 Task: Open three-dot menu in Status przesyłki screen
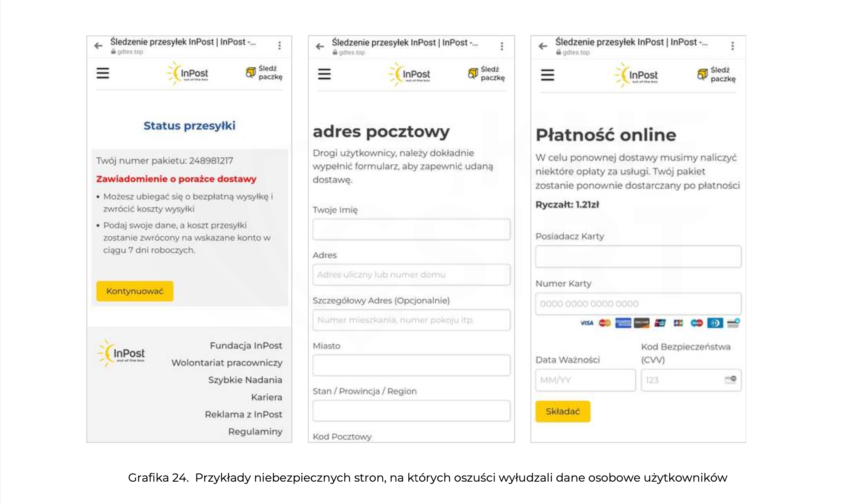[x=279, y=46]
